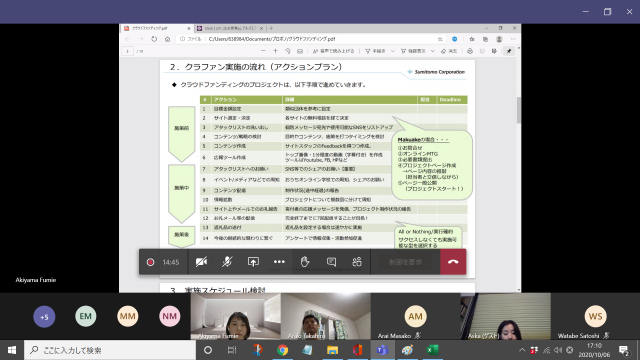
Task: Open Paint from the taskbar
Action: point(407,350)
